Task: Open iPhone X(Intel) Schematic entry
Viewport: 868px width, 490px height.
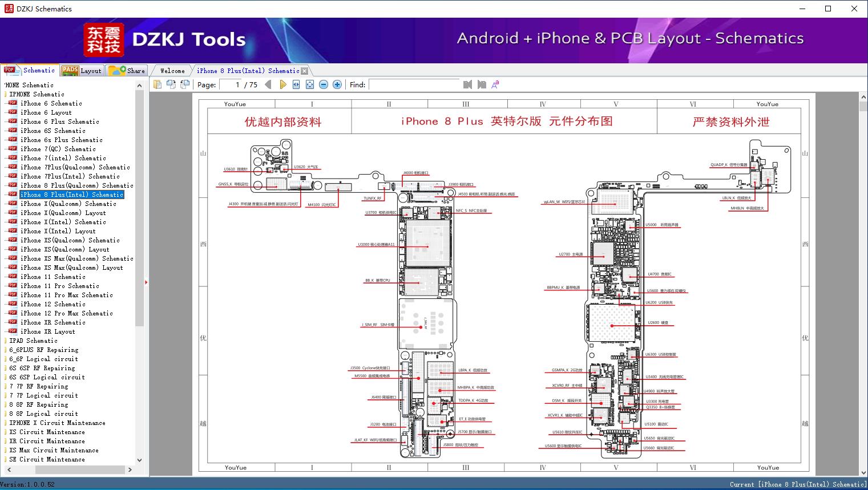Action: (x=63, y=222)
